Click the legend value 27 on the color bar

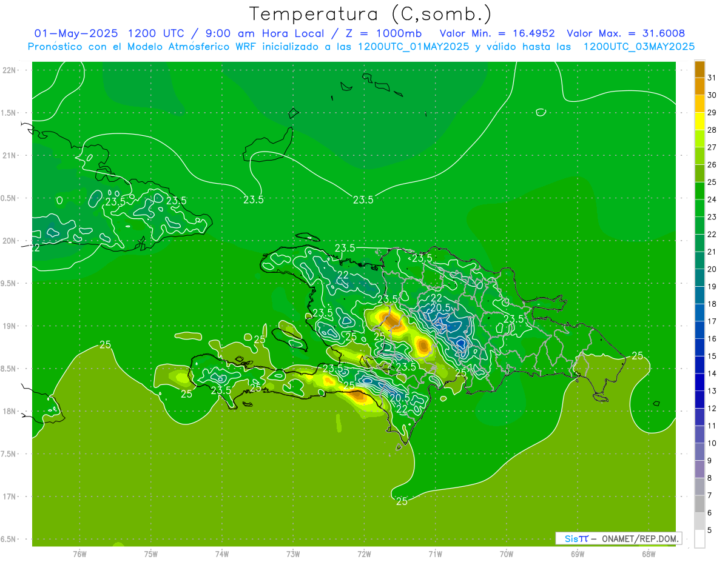pyautogui.click(x=712, y=147)
